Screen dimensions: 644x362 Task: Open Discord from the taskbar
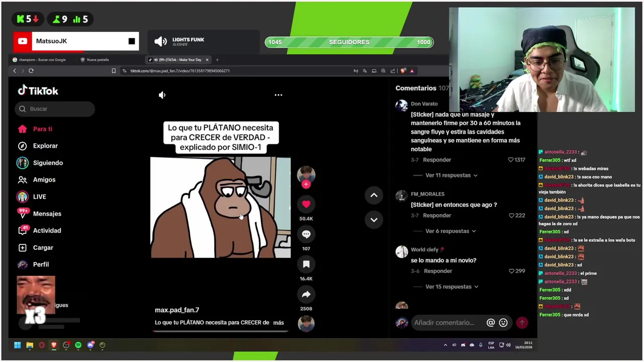[91, 345]
